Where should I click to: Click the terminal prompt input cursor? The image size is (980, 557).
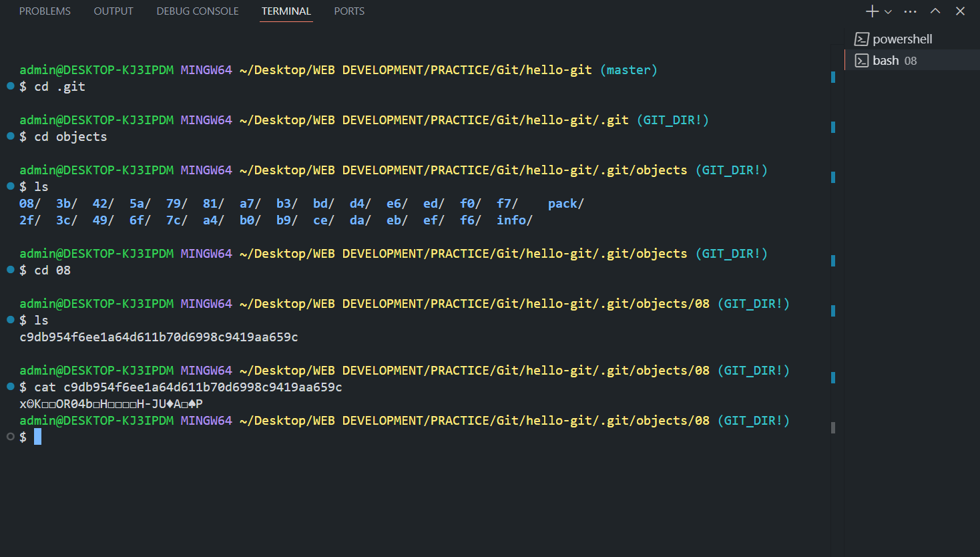[x=38, y=436]
